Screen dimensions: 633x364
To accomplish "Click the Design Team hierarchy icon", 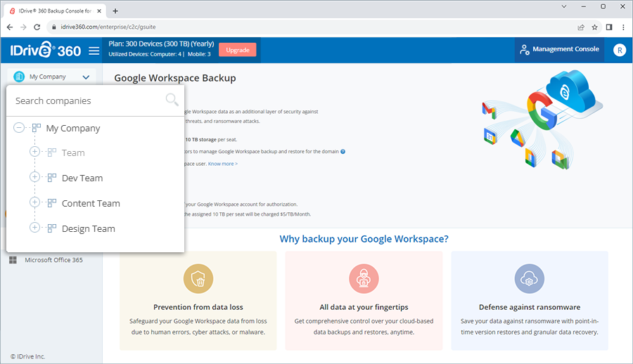I will (x=51, y=228).
